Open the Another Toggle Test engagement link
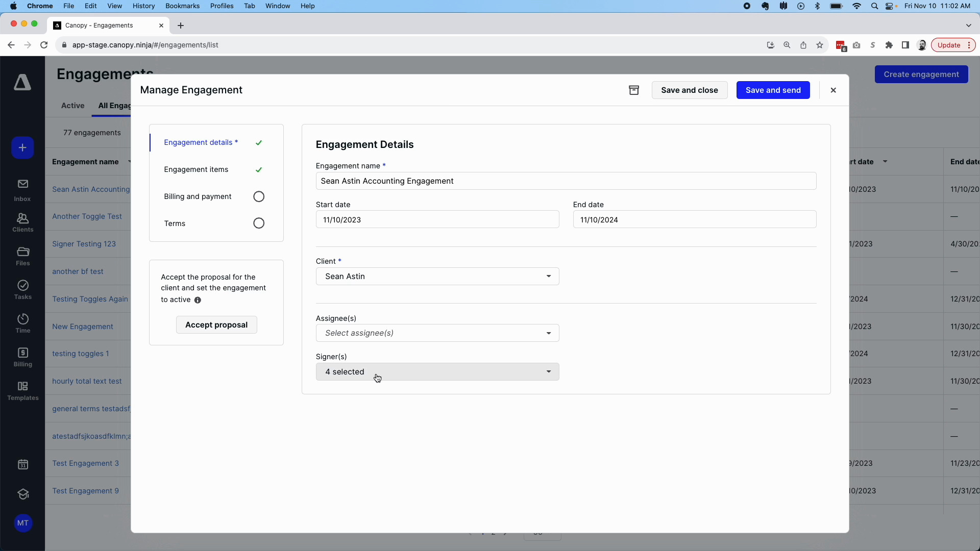 87,216
